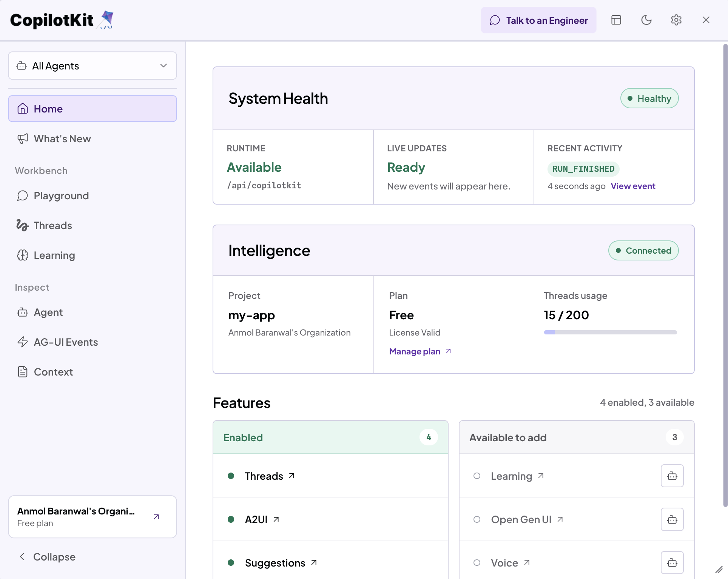Click the resize handle in corner

click(x=719, y=570)
